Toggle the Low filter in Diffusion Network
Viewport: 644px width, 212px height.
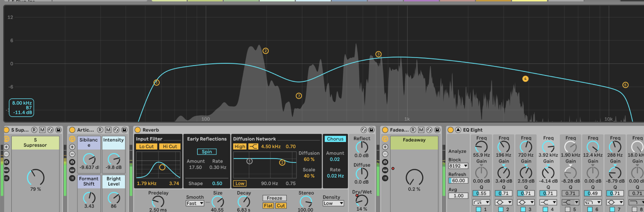(240, 183)
